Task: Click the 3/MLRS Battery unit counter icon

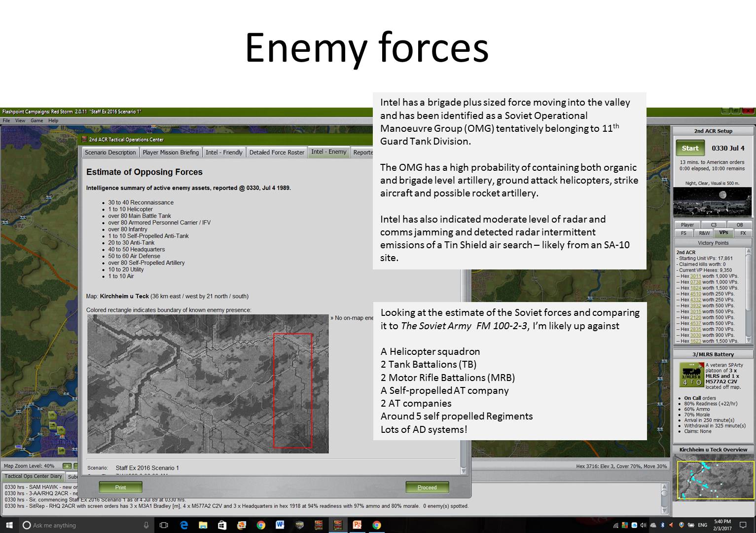Action: 691,375
